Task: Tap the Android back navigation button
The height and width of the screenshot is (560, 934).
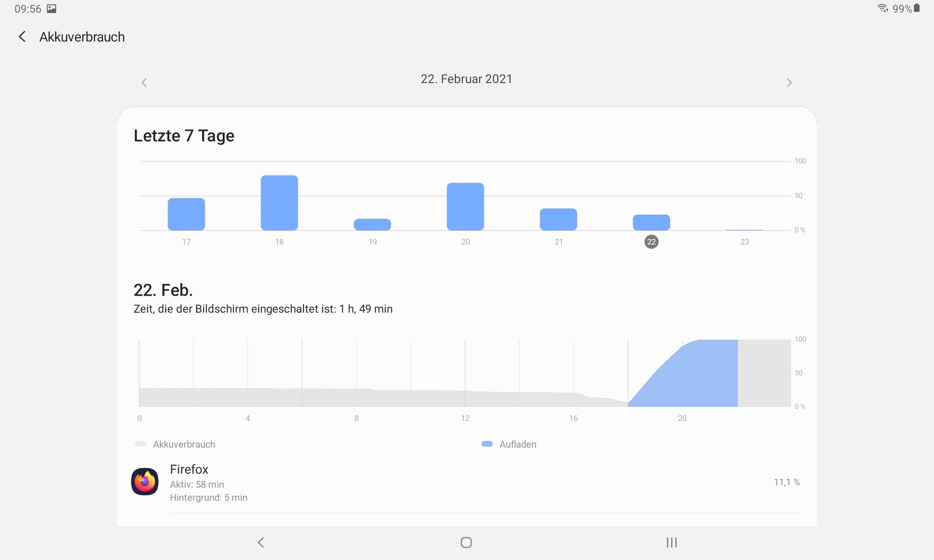Action: coord(261,542)
